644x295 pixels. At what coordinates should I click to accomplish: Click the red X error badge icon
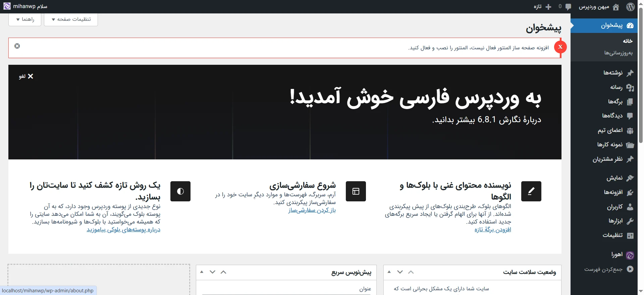560,47
